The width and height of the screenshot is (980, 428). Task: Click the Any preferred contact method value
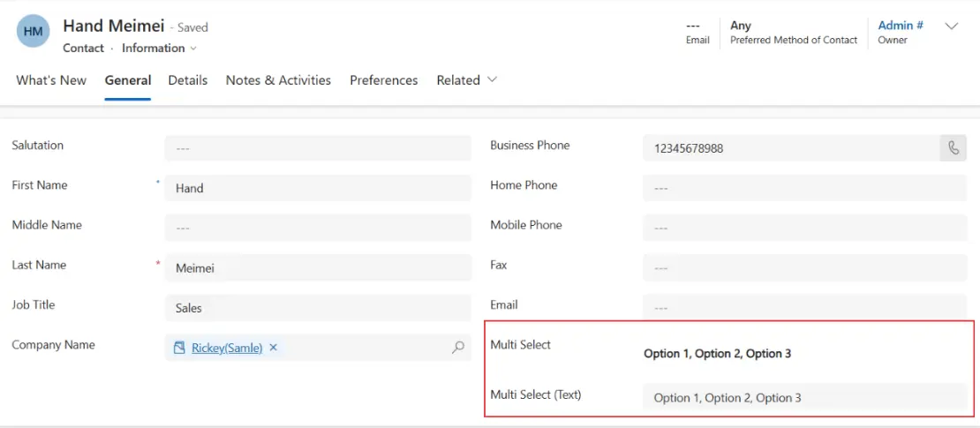coord(741,26)
